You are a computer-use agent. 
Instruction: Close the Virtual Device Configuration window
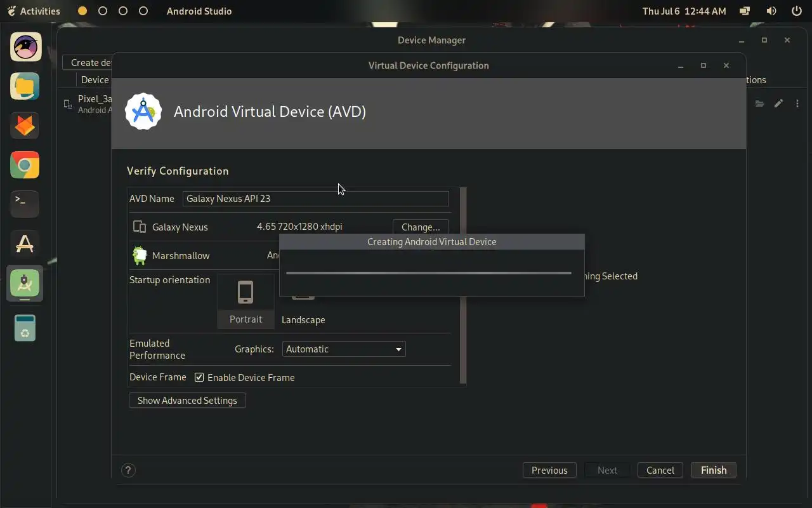point(726,65)
